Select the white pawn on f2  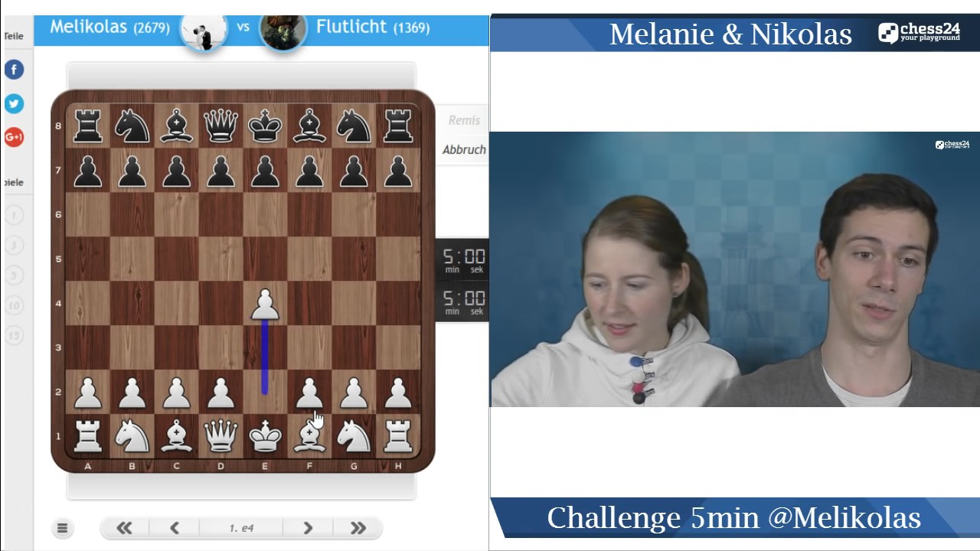point(309,393)
